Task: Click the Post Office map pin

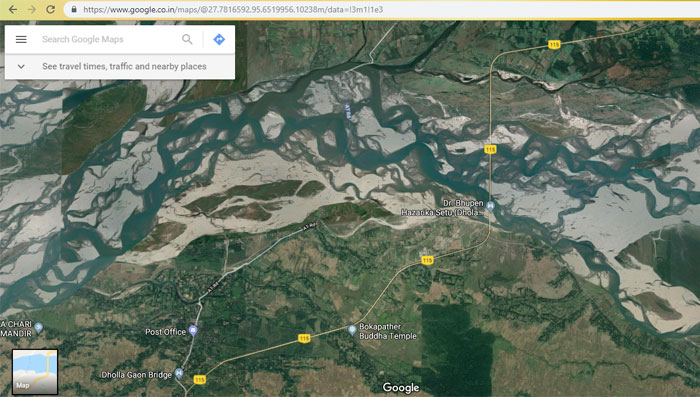Action: click(x=193, y=331)
